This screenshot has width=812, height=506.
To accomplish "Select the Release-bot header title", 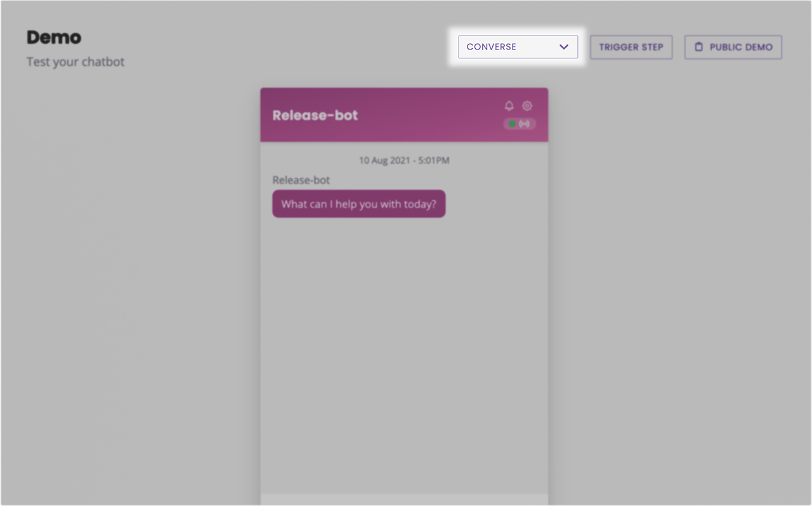I will point(315,115).
